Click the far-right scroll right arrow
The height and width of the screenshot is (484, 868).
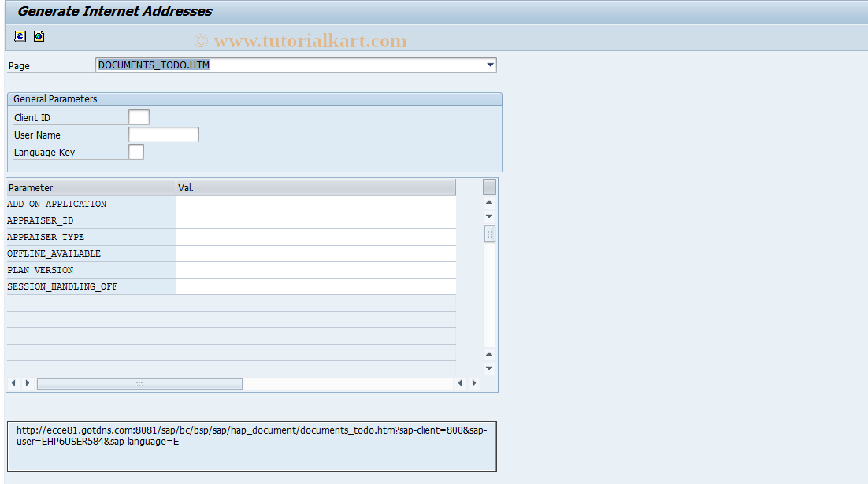pyautogui.click(x=474, y=383)
